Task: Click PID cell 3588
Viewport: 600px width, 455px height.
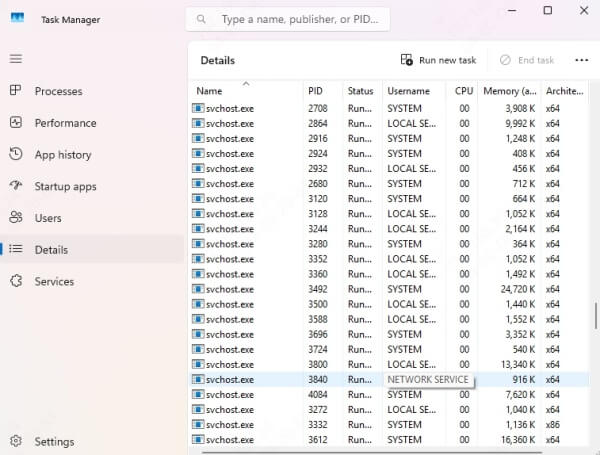Action: [318, 319]
